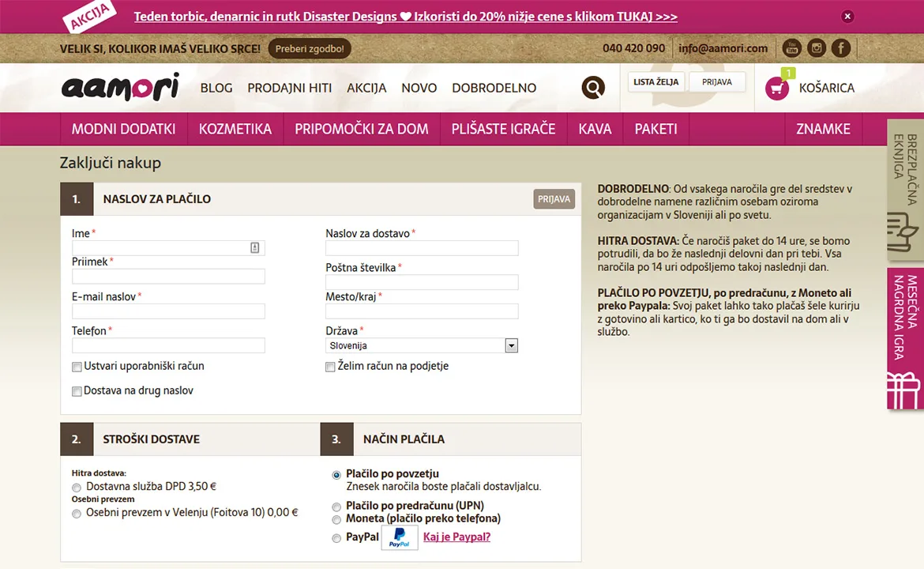Click the search magnifier icon

point(593,88)
